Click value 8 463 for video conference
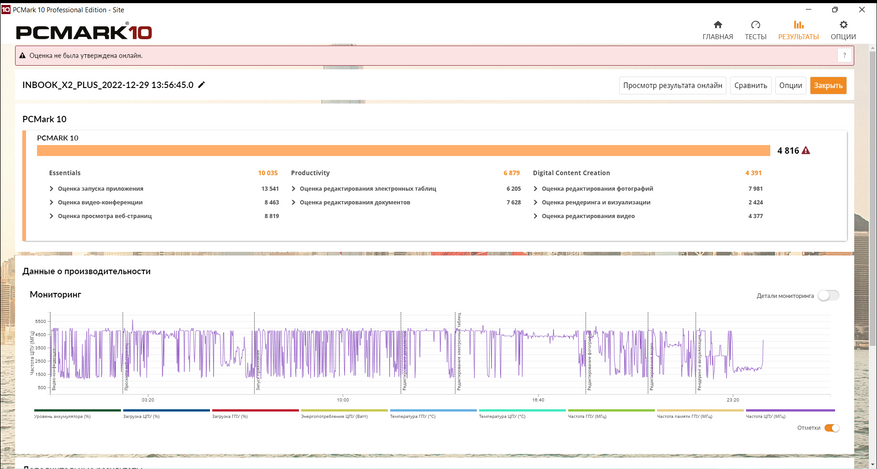This screenshot has width=877, height=469. pos(271,202)
